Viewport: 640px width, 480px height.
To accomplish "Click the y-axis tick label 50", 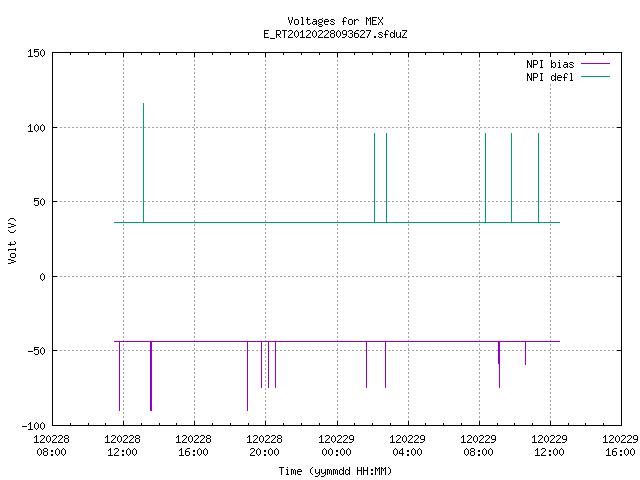I will (39, 202).
